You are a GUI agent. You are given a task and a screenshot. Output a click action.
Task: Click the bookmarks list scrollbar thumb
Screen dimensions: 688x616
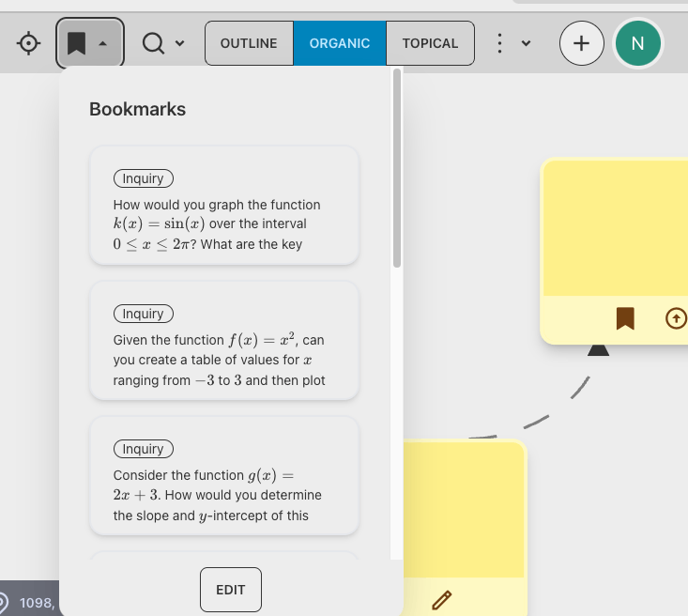tap(397, 168)
